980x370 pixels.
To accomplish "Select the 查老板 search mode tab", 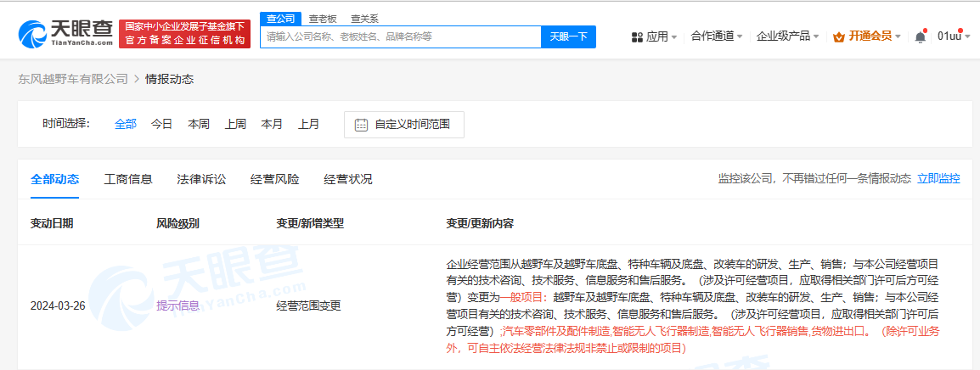I will click(x=321, y=18).
